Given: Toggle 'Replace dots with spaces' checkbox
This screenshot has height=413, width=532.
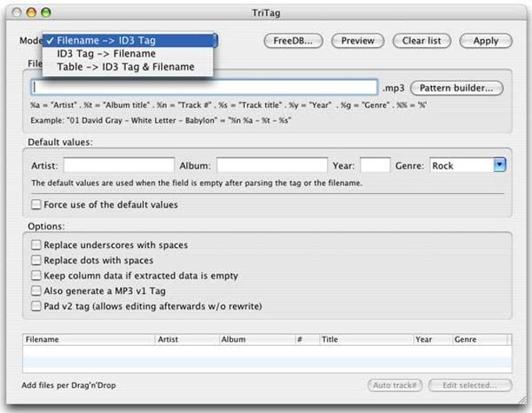Looking at the screenshot, I should [x=36, y=260].
